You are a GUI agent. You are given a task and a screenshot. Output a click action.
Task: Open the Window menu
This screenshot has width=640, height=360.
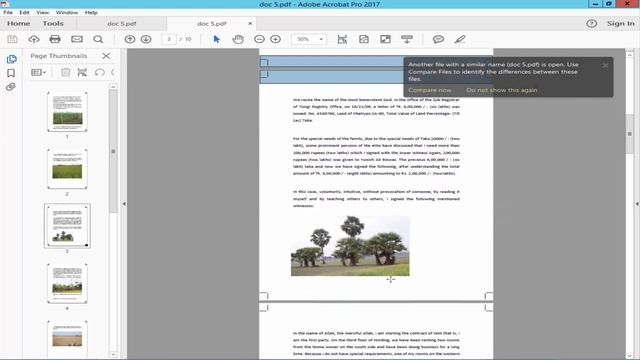(x=67, y=13)
